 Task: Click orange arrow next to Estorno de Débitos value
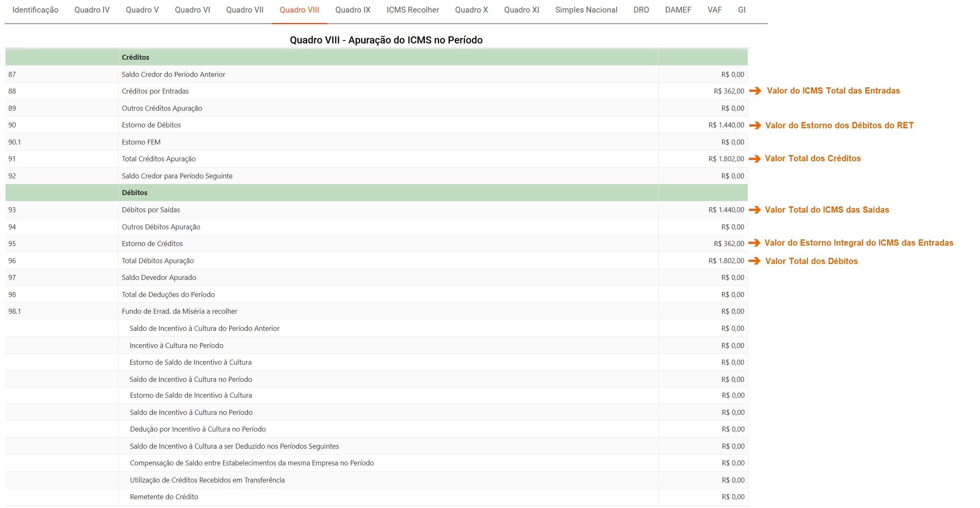(x=755, y=125)
